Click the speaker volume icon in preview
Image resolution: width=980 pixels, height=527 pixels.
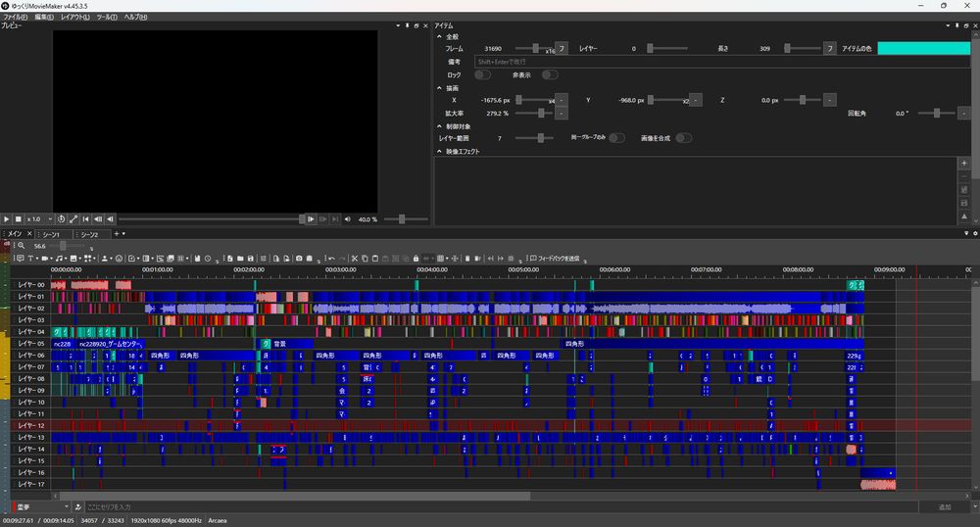(348, 219)
